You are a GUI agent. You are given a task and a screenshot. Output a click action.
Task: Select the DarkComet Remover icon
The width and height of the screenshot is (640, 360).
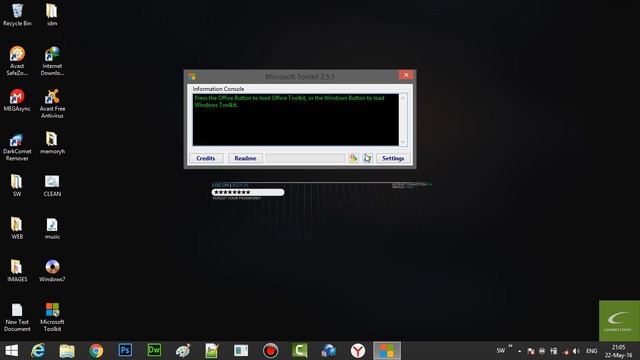pos(17,147)
